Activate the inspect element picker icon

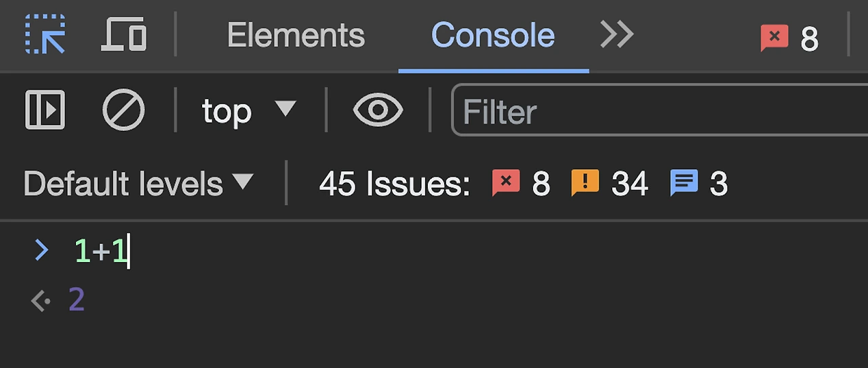pos(45,34)
